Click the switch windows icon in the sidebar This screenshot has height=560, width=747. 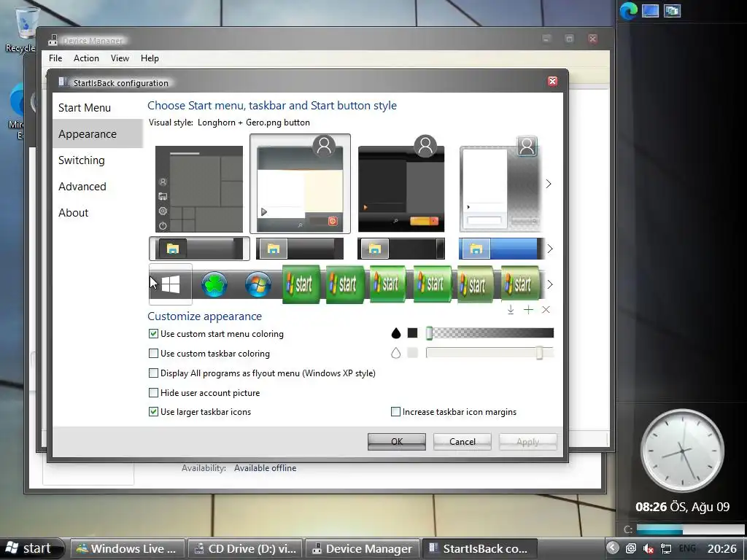[x=672, y=10]
